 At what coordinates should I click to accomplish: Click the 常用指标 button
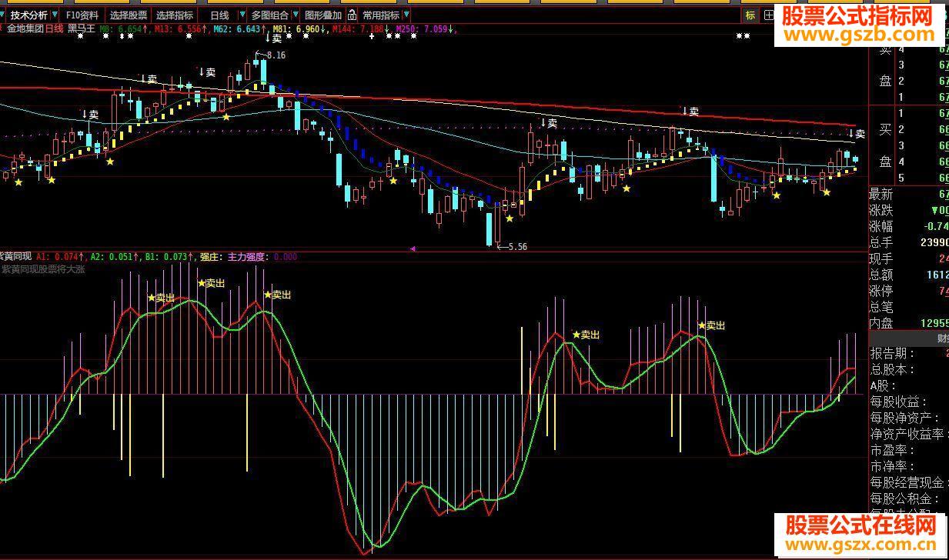point(381,15)
